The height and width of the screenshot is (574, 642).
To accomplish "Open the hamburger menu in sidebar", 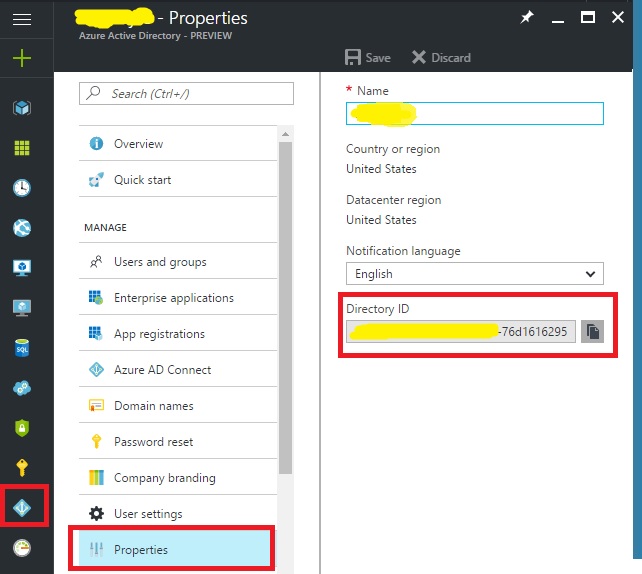I will point(22,19).
